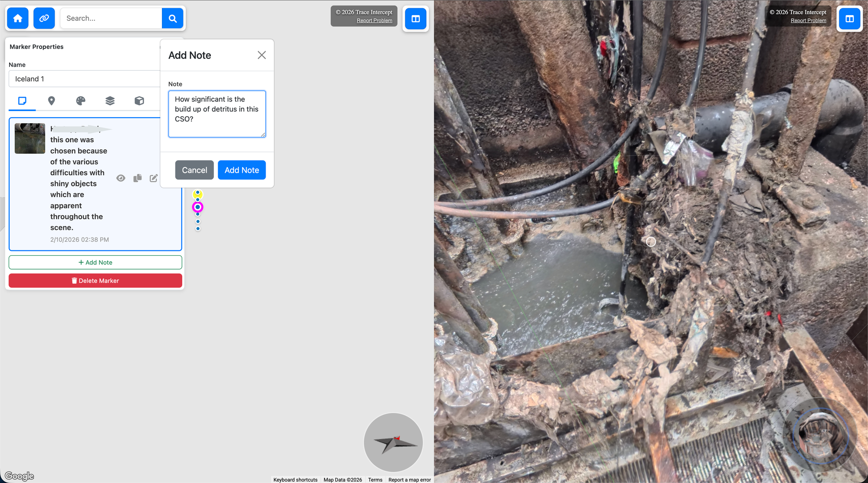This screenshot has width=868, height=483.
Task: Open the color palette tab
Action: pos(81,101)
